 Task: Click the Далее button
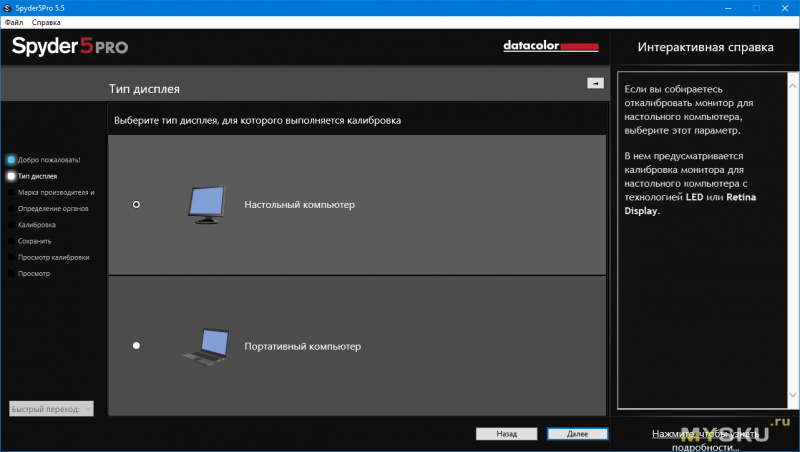[578, 434]
